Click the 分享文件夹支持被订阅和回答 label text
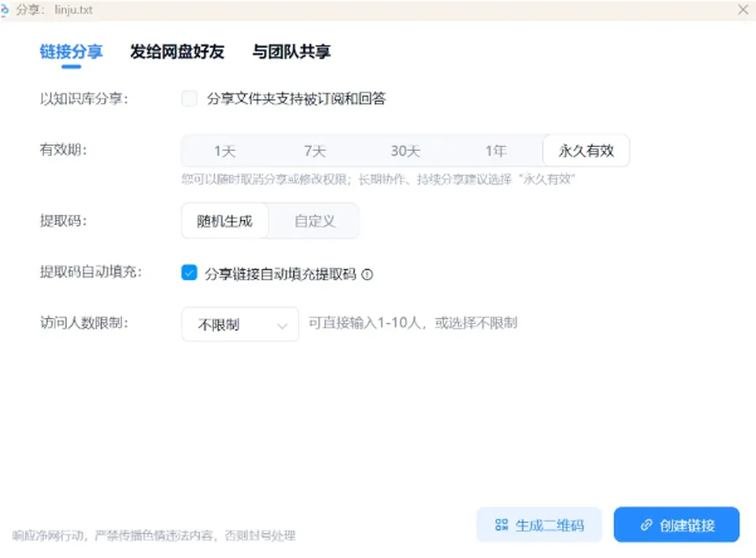Screen dimensions: 756x558 point(297,99)
